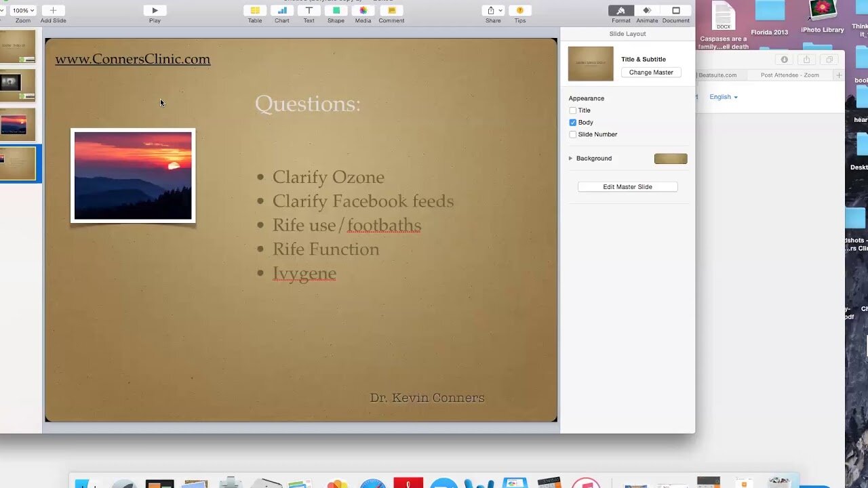Open the Animate inspector
Screen dimensions: 868x488
point(647,10)
